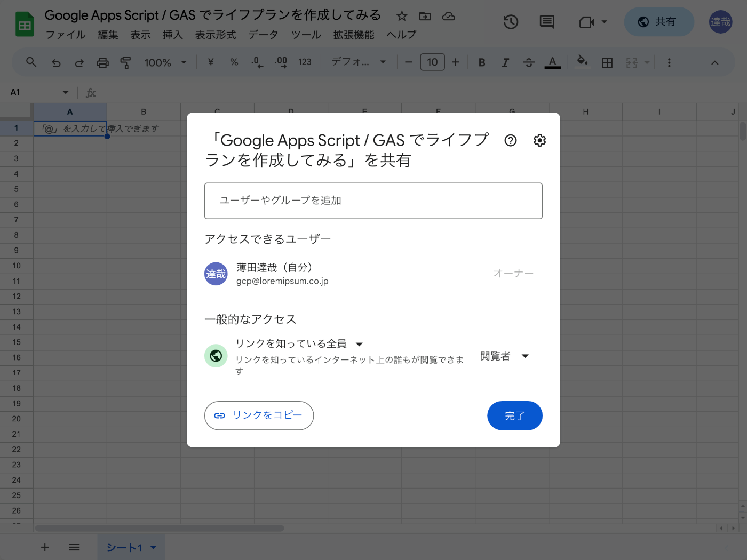The image size is (747, 560).
Task: Focus the add users or groups field
Action: tap(373, 201)
